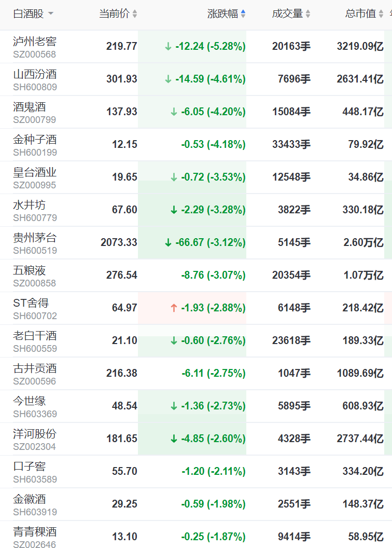Click the 山西汾酒 stock name
Screen dimensions: 392x548
pyautogui.click(x=35, y=74)
